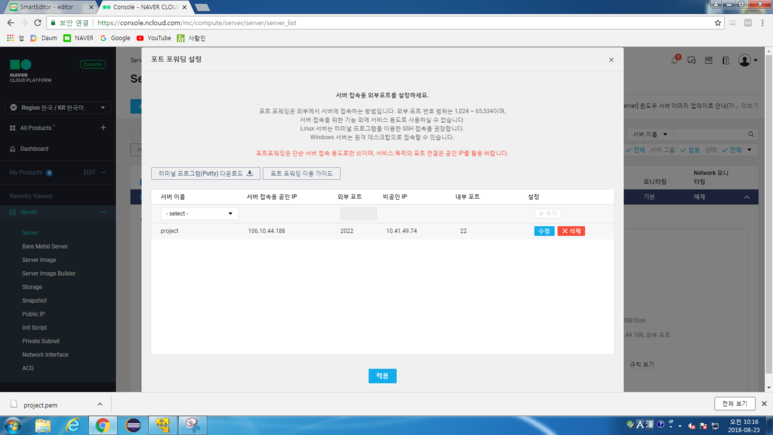The height and width of the screenshot is (435, 773).
Task: Open File Explorer from taskbar
Action: (x=43, y=425)
